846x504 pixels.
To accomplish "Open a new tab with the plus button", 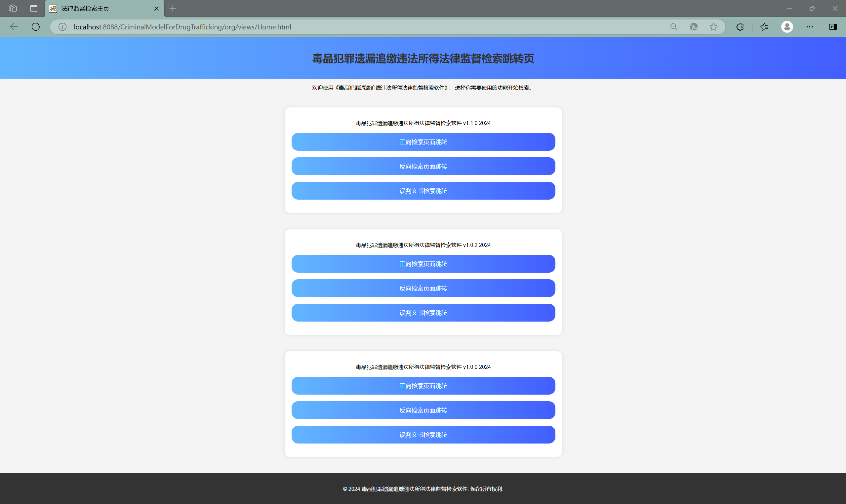I will pos(173,9).
